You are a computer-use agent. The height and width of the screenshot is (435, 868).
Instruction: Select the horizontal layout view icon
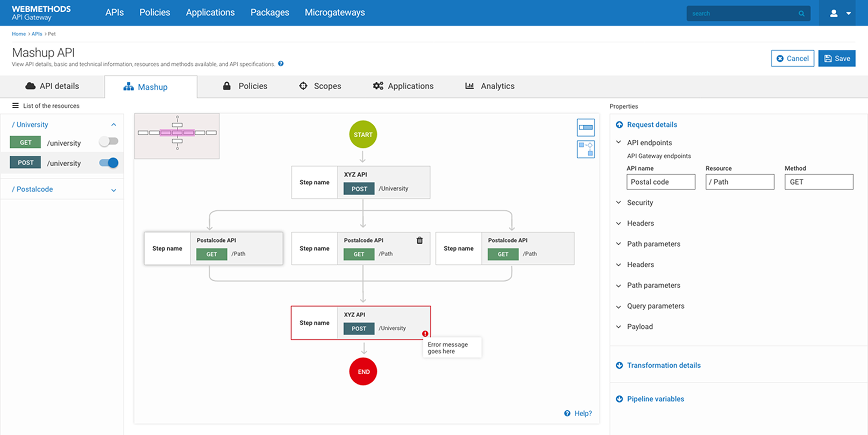(x=586, y=127)
